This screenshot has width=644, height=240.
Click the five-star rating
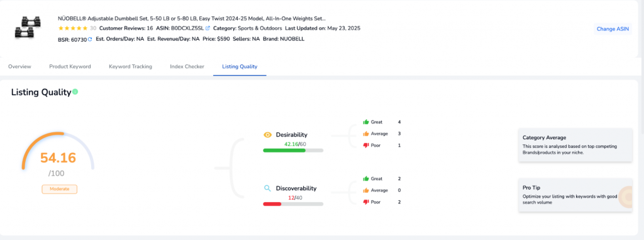[x=73, y=28]
